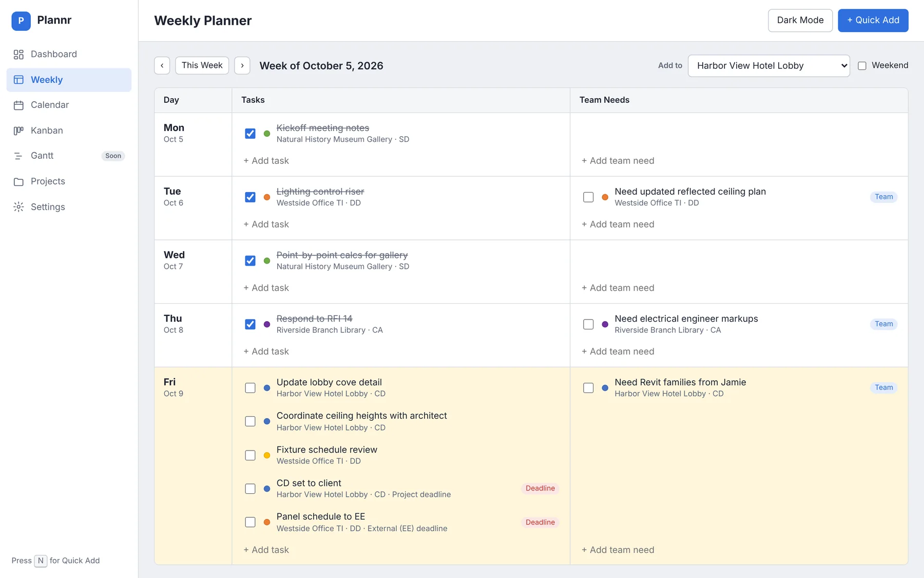Add task on Thursday Oct 8
The image size is (924, 578).
(x=266, y=351)
